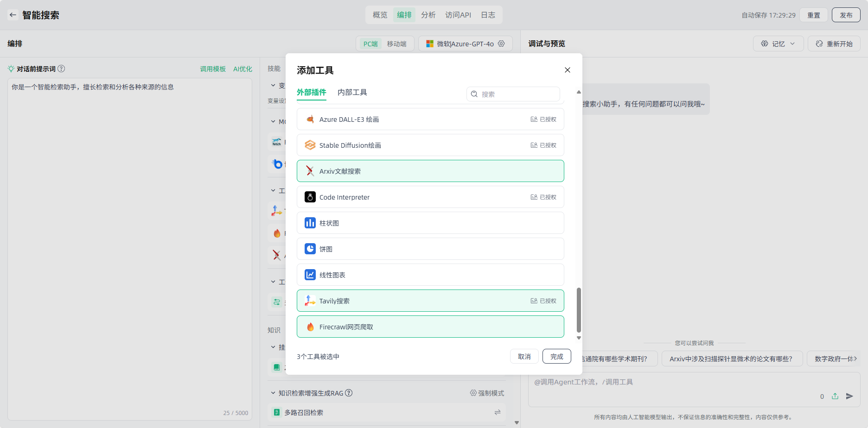Click the Firecrawl flame icon in skills panel
This screenshot has height=428, width=868.
coord(277,233)
